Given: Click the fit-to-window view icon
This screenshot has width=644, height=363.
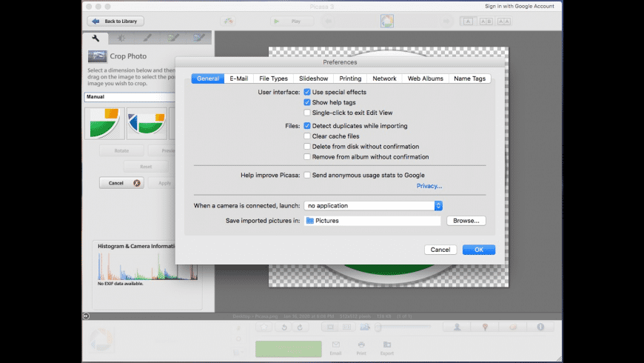Looking at the screenshot, I should (330, 327).
